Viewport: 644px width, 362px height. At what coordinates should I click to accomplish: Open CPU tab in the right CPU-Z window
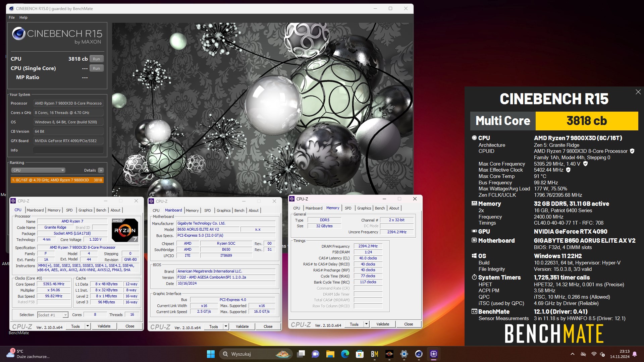[x=297, y=208]
